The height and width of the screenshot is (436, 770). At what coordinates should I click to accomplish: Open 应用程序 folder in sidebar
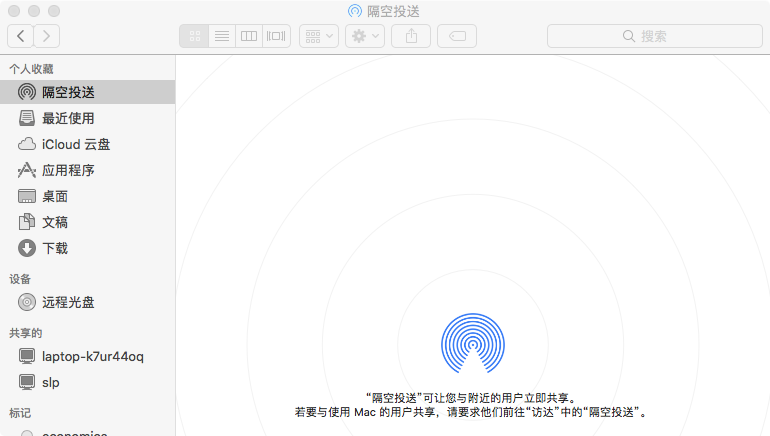click(x=68, y=170)
